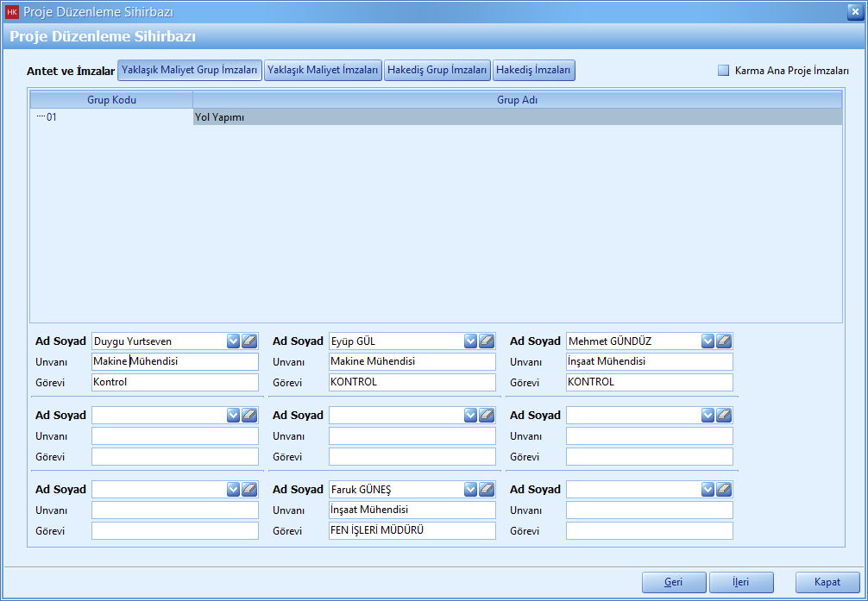Click the Görevi field containing FEN İŞLERİ MÜDÜRÜ
Viewport: 868px width, 601px height.
[x=412, y=530]
